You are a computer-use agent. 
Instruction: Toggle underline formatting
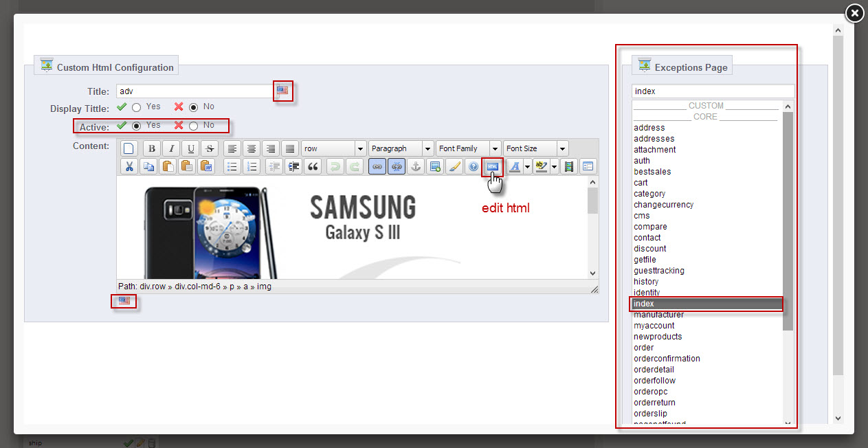[190, 148]
